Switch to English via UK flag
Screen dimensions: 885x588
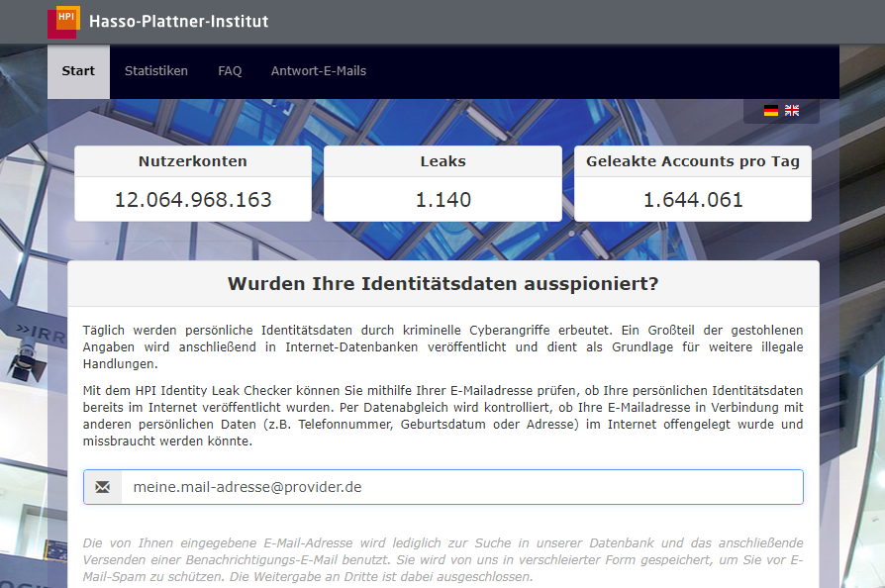pyautogui.click(x=792, y=111)
